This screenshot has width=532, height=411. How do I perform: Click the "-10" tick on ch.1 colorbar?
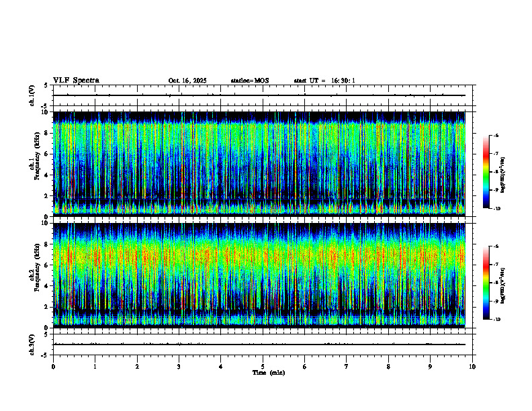coord(496,209)
